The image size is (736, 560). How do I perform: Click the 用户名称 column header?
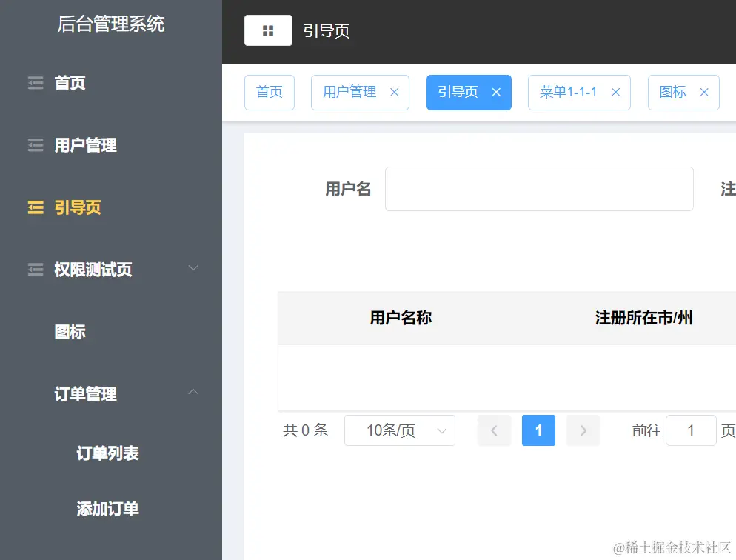401,318
